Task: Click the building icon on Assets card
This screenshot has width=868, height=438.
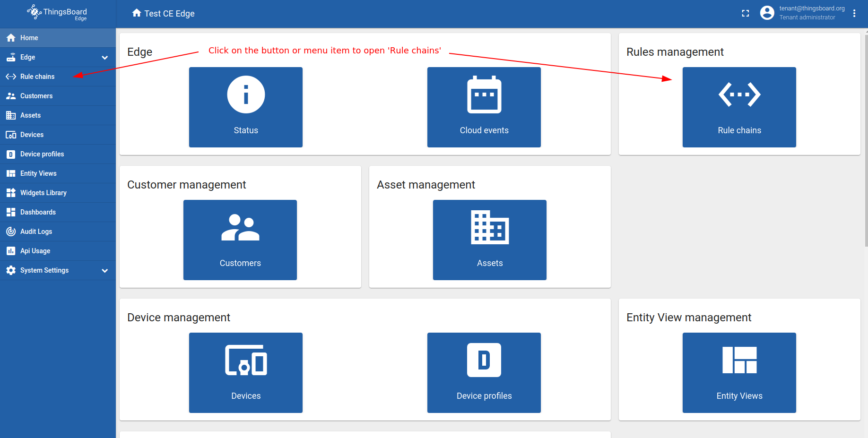Action: (490, 227)
